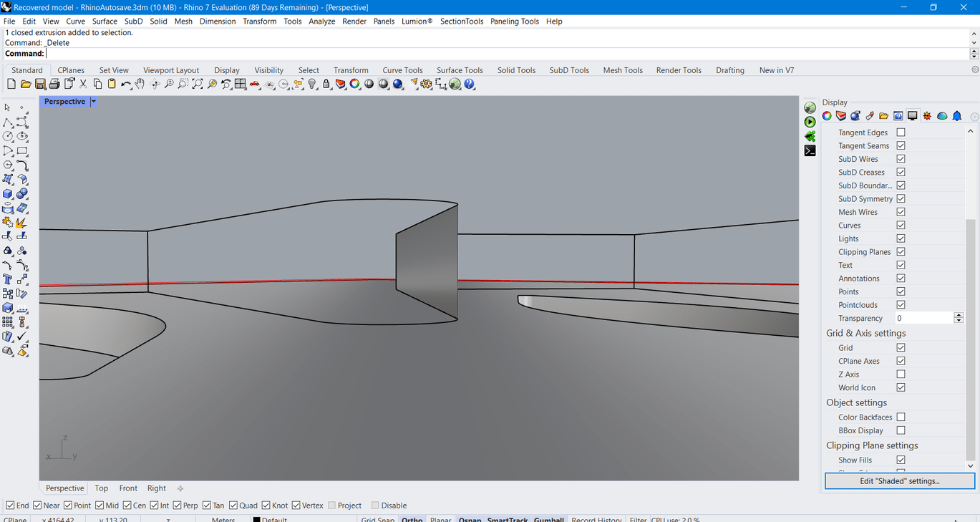Open the Paneling Tools menu
This screenshot has width=980, height=522.
click(x=515, y=21)
